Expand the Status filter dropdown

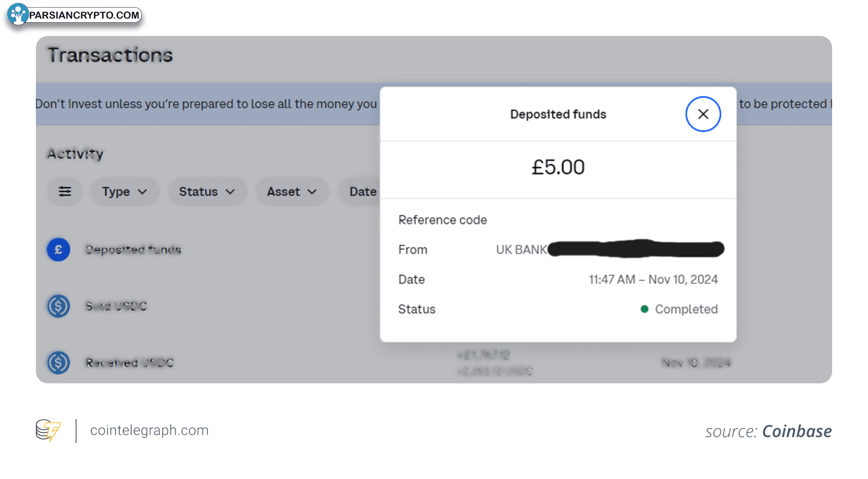pos(207,192)
